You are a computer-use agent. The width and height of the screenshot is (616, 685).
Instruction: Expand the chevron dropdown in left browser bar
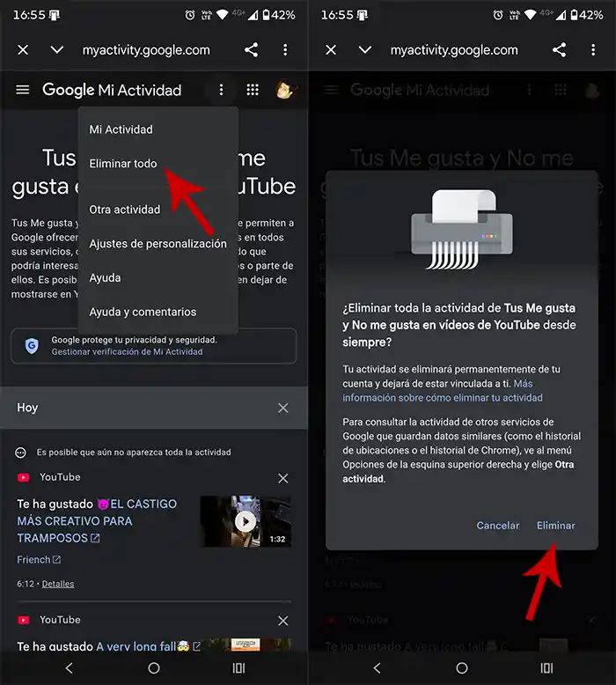57,50
